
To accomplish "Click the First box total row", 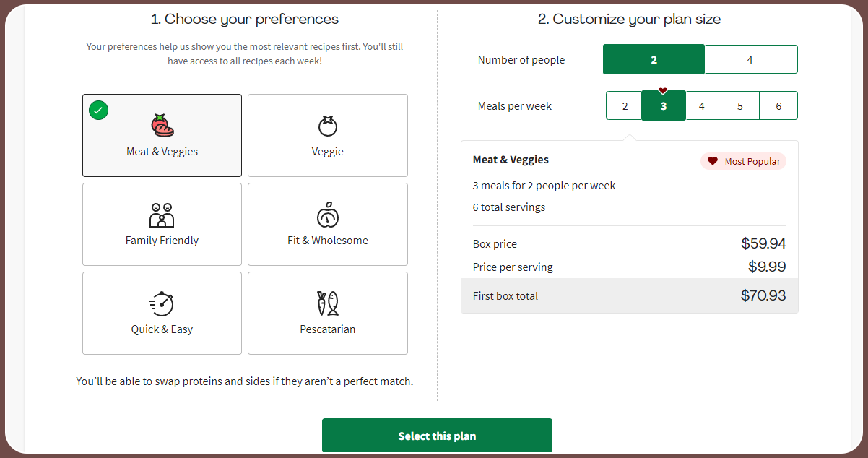I will tap(629, 295).
